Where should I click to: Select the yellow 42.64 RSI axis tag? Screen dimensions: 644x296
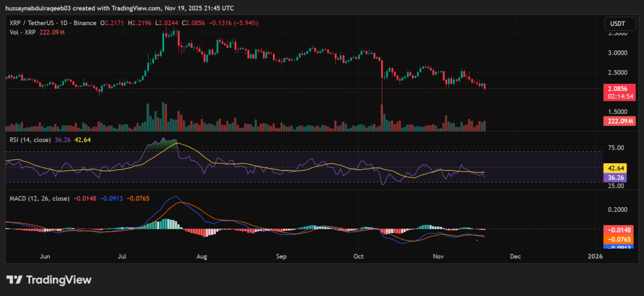(616, 169)
